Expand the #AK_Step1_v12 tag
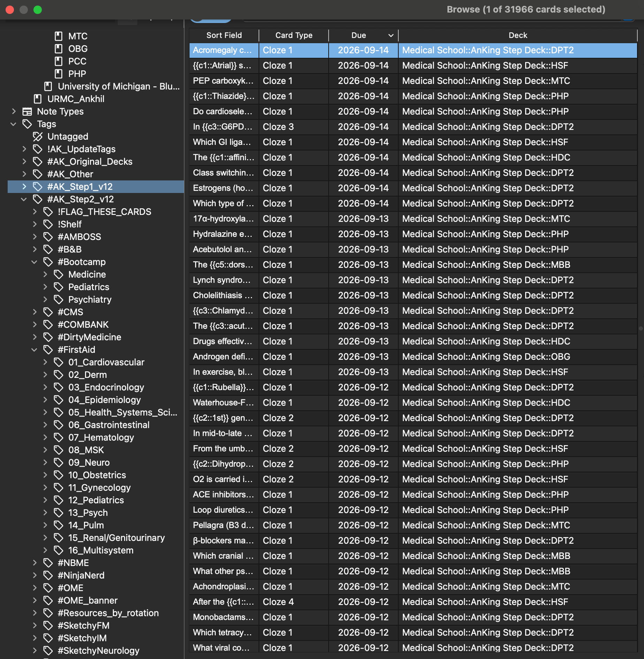 [24, 187]
